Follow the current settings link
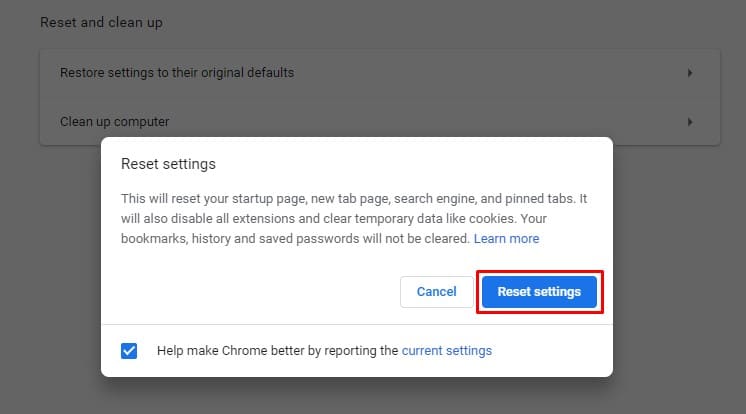Screen dimensions: 746x414 [446, 351]
